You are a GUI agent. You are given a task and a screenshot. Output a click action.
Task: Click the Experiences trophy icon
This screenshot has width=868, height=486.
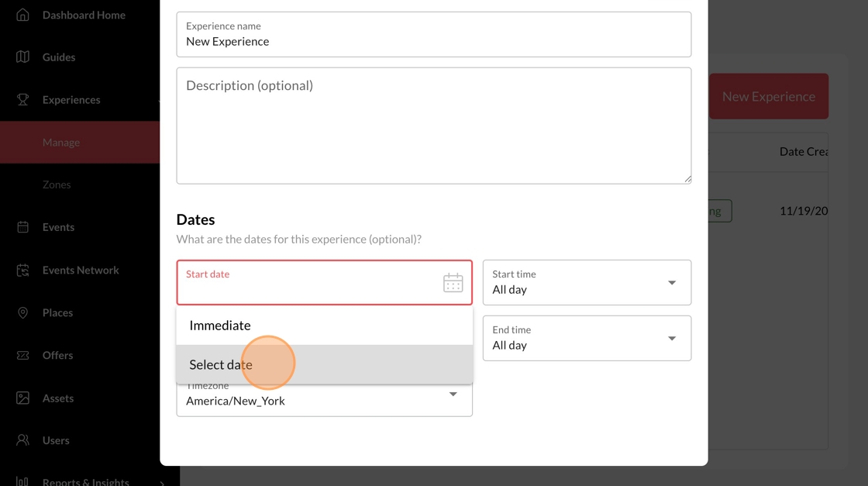pyautogui.click(x=22, y=99)
